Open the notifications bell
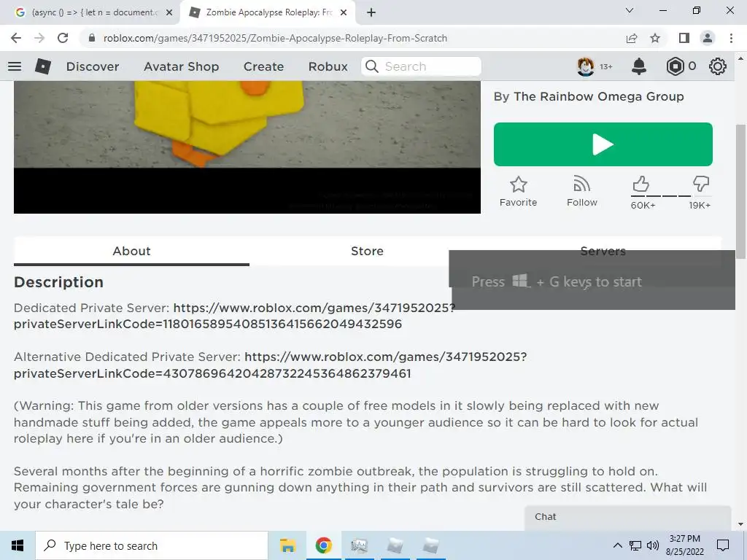Screen dimensions: 747x560 point(639,66)
